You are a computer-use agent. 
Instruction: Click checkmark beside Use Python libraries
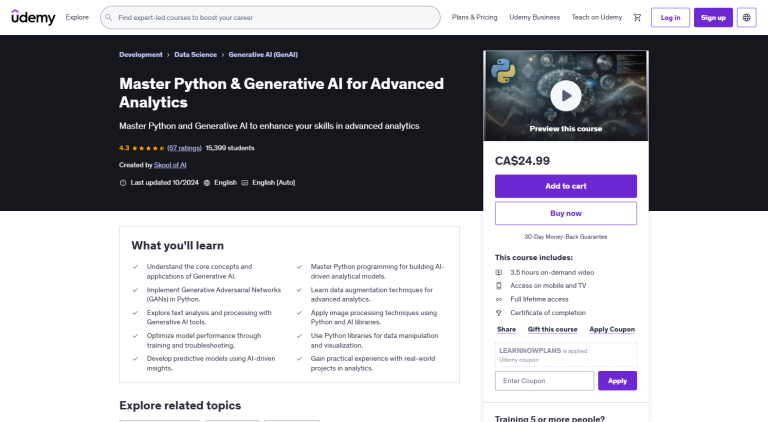coord(299,336)
